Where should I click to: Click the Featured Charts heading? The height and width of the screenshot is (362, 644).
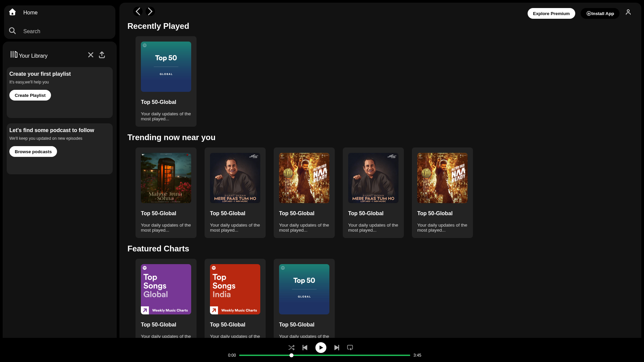(158, 249)
